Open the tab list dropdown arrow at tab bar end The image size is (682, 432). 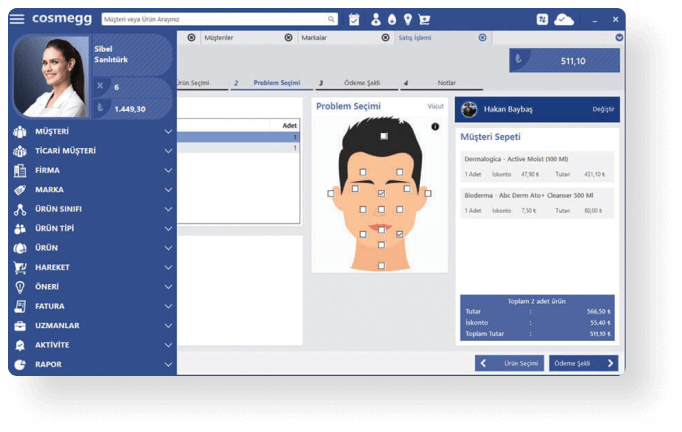[x=619, y=38]
